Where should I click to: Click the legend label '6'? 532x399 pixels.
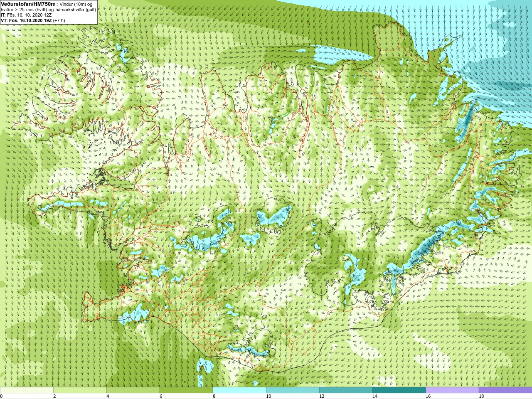coord(161,397)
